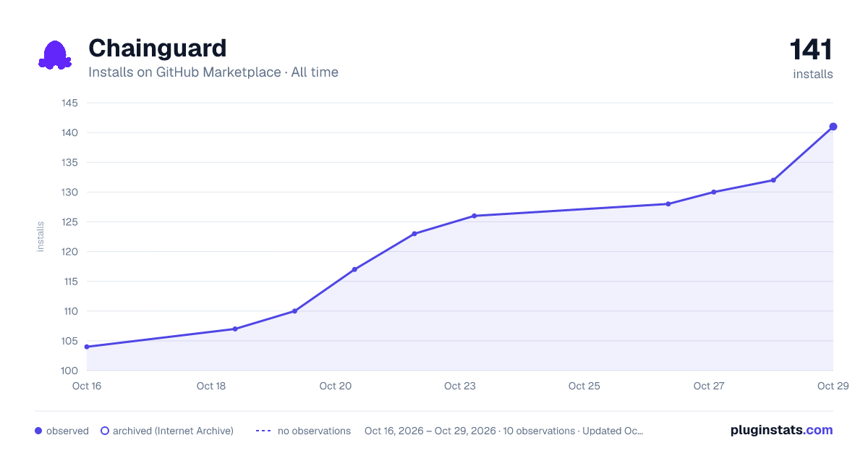Click the 140 y-axis tick label
This screenshot has height=456, width=868.
tap(69, 132)
